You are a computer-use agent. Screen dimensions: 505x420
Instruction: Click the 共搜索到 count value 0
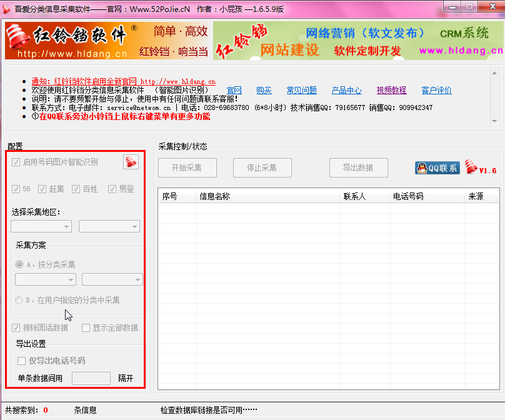tap(46, 410)
